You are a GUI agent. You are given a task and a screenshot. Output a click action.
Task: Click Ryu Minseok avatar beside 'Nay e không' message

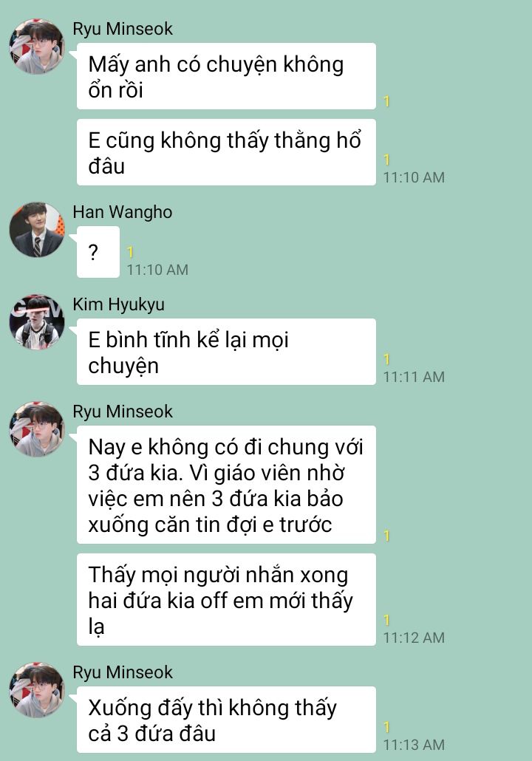pyautogui.click(x=37, y=429)
